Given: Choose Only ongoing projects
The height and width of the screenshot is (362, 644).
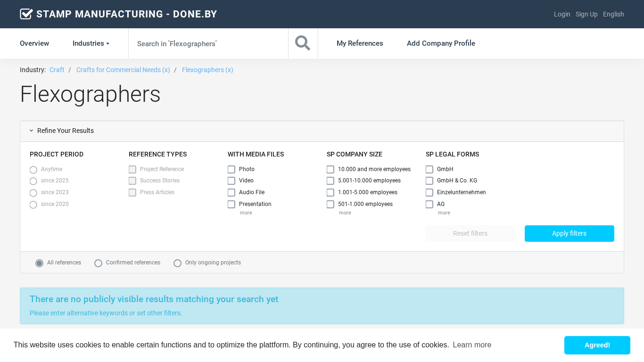Looking at the screenshot, I should pos(178,263).
